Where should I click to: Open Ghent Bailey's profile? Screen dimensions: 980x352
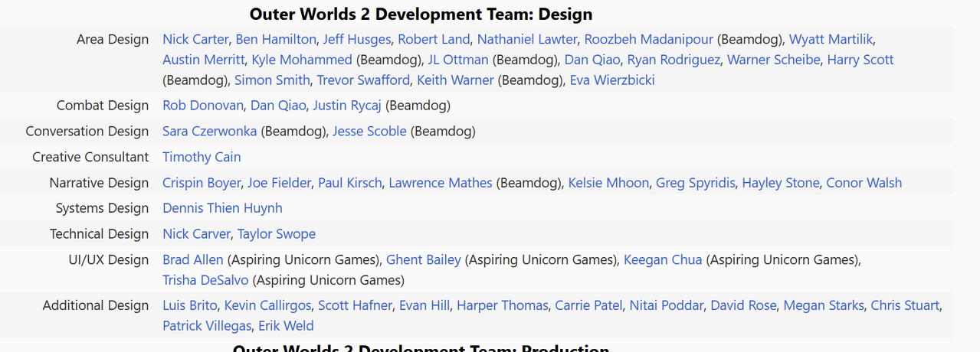(424, 260)
